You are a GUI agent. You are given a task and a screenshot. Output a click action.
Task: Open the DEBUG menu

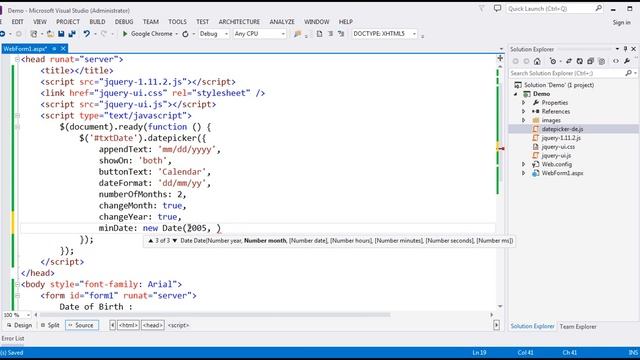coord(124,22)
